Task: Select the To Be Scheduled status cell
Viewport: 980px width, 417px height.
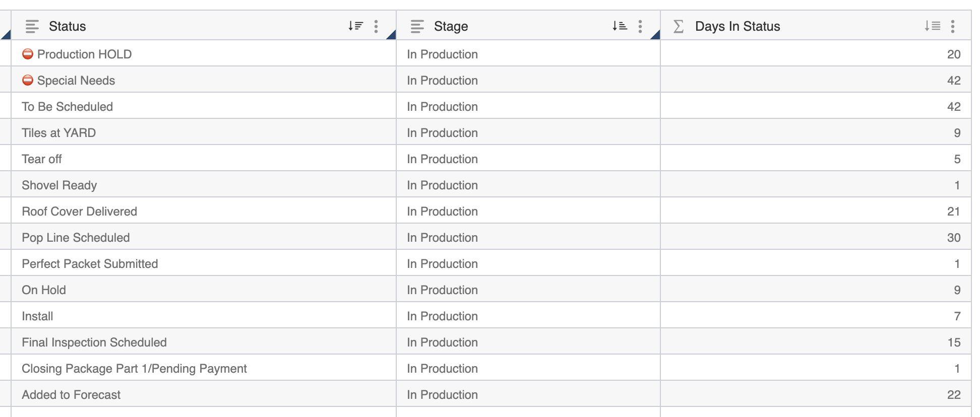Action: click(x=67, y=107)
